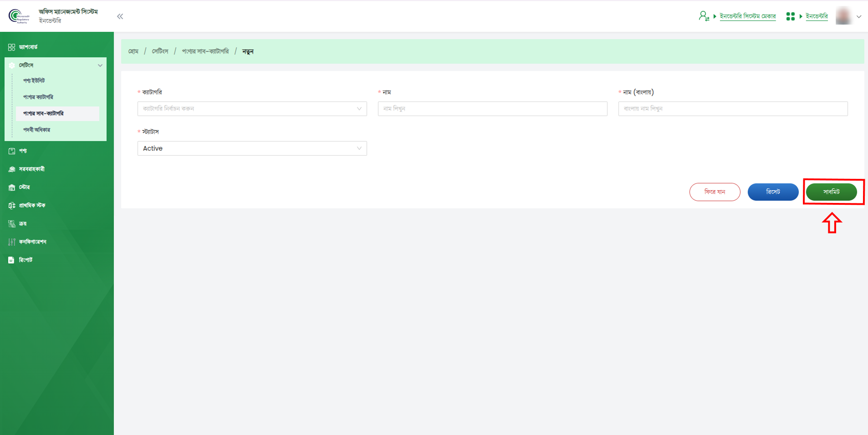Image resolution: width=868 pixels, height=435 pixels.
Task: Select পণ্য ইউনিট submenu item
Action: [x=34, y=81]
